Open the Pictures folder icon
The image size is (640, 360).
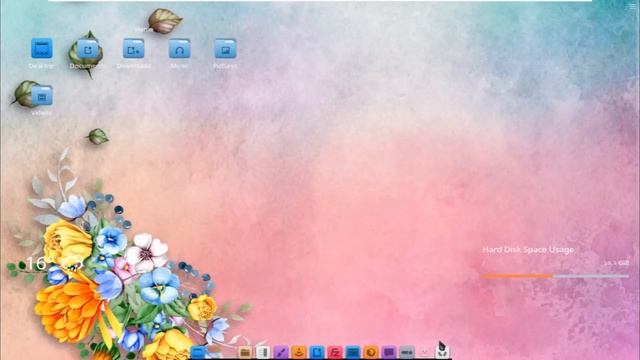click(x=225, y=49)
